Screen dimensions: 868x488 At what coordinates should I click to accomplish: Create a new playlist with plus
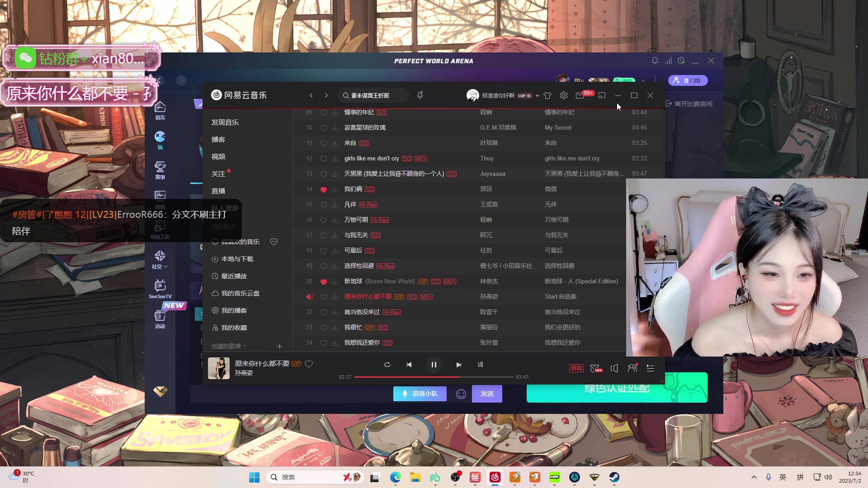(x=279, y=346)
